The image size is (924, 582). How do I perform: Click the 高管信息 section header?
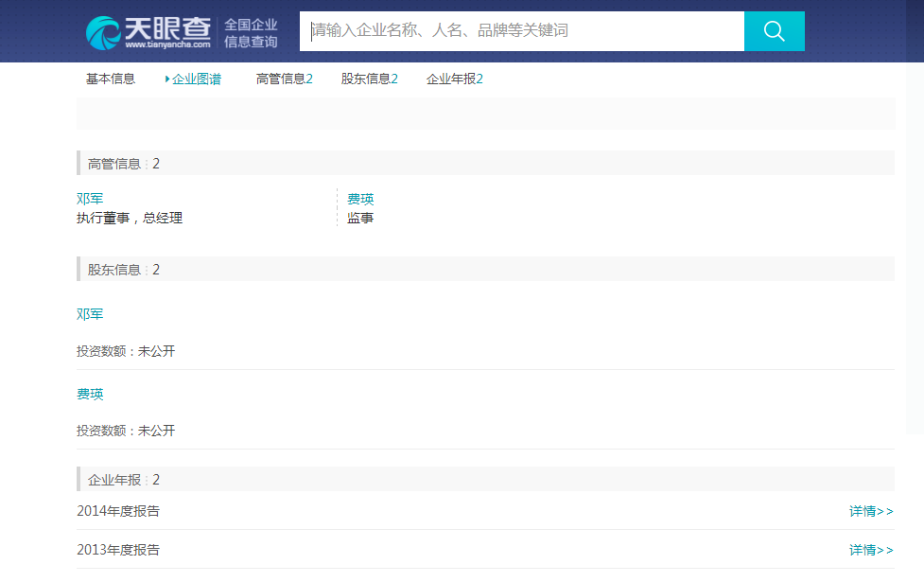(124, 164)
